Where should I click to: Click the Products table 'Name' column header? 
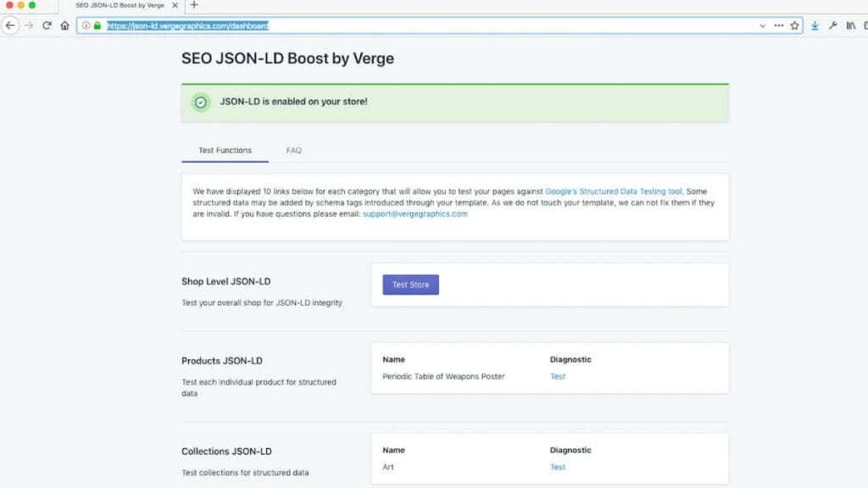coord(393,359)
